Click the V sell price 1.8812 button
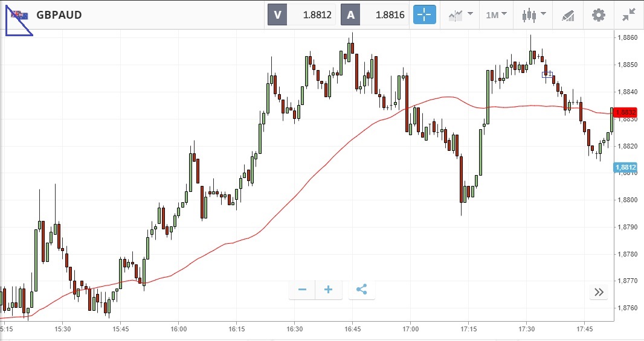Viewport: 644px width, 341px height. tap(302, 14)
